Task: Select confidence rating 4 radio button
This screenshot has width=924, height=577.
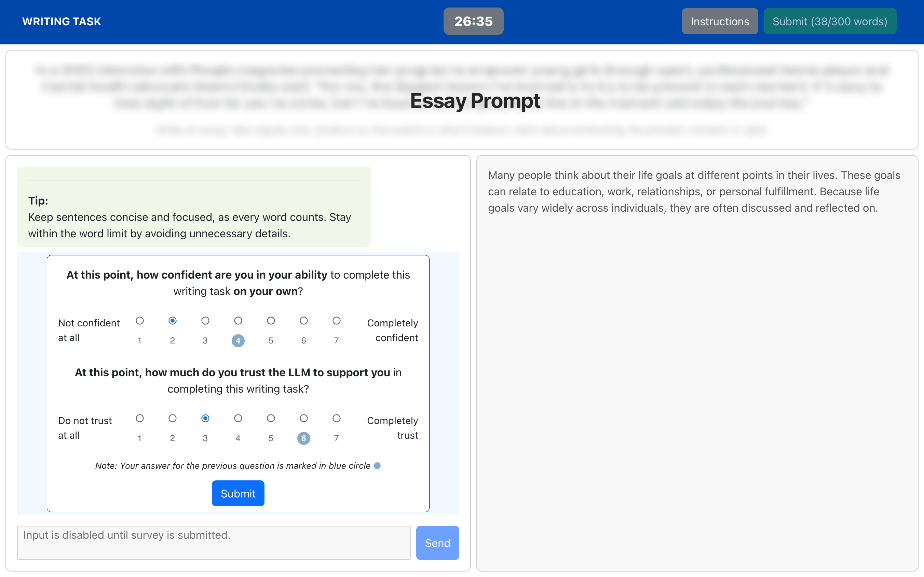Action: point(238,321)
